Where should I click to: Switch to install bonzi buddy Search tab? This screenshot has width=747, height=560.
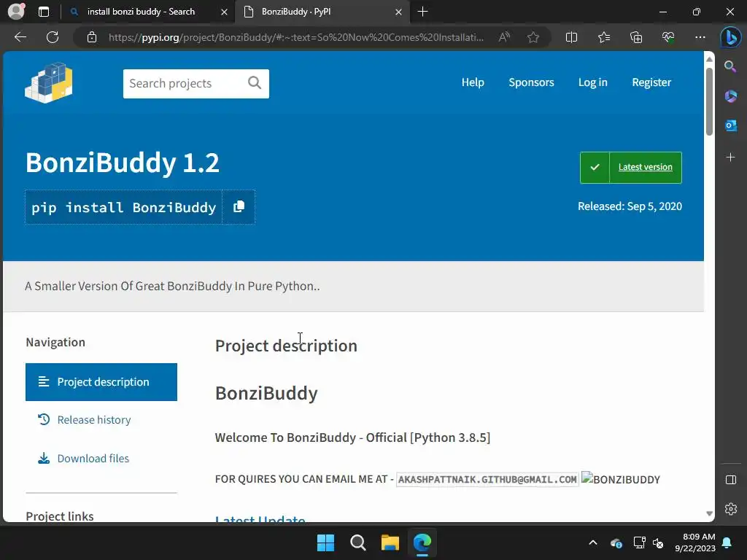(141, 12)
